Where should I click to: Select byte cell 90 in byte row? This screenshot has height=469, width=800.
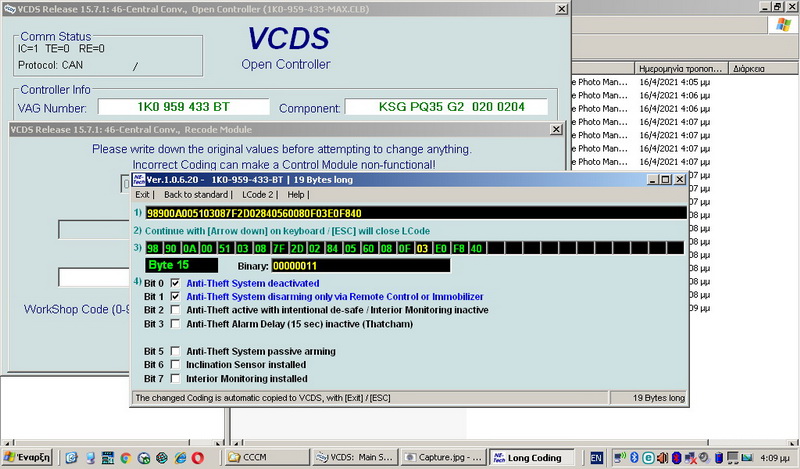171,248
